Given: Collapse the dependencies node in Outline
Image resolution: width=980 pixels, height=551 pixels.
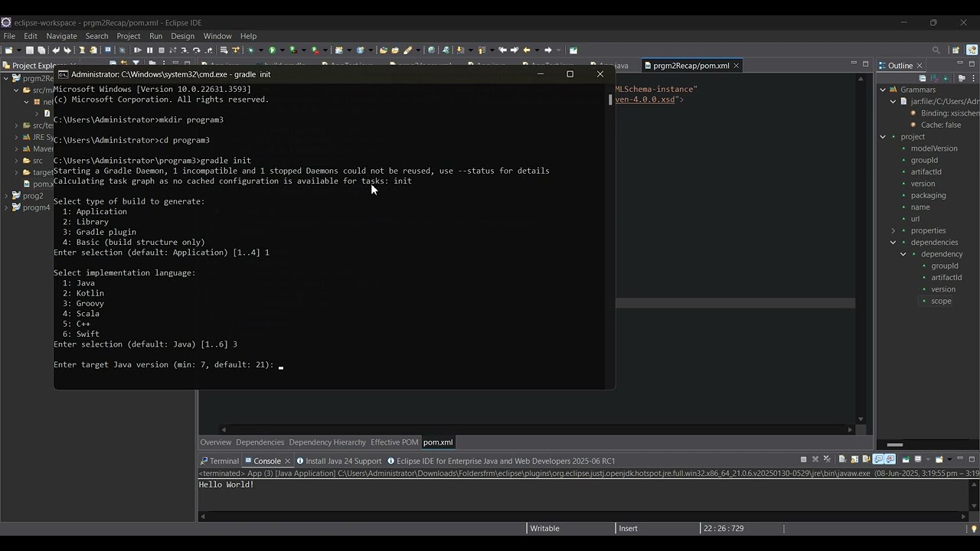Looking at the screenshot, I should [x=893, y=243].
